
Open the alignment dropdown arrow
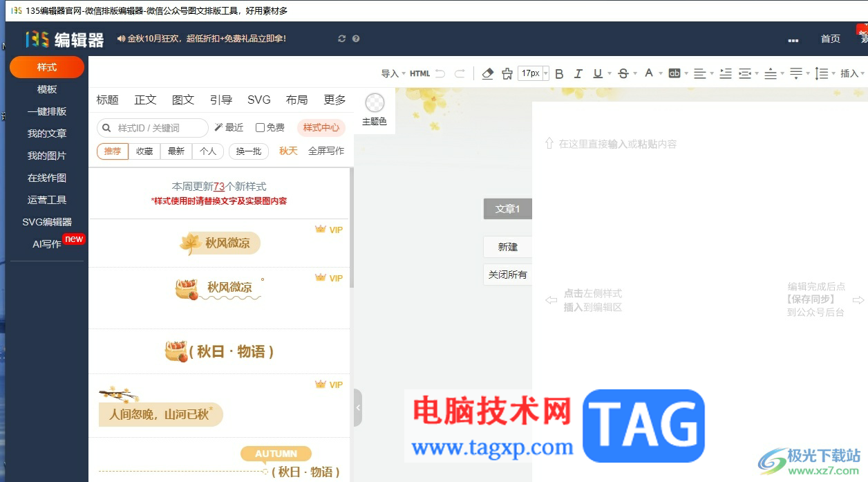713,73
